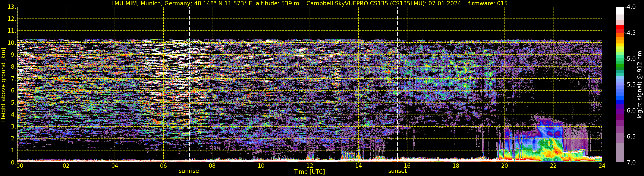Image resolution: width=644 pixels, height=176 pixels.
Task: Click the "1." height-axis tick label
Action: (13, 150)
